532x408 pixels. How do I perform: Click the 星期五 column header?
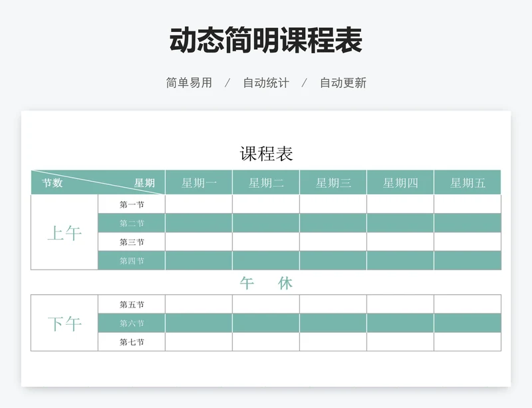click(467, 182)
